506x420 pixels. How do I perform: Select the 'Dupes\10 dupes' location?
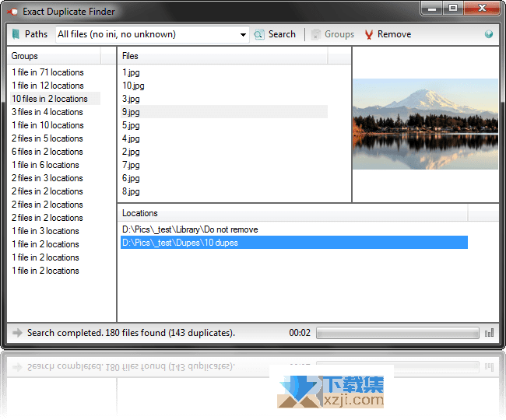180,243
